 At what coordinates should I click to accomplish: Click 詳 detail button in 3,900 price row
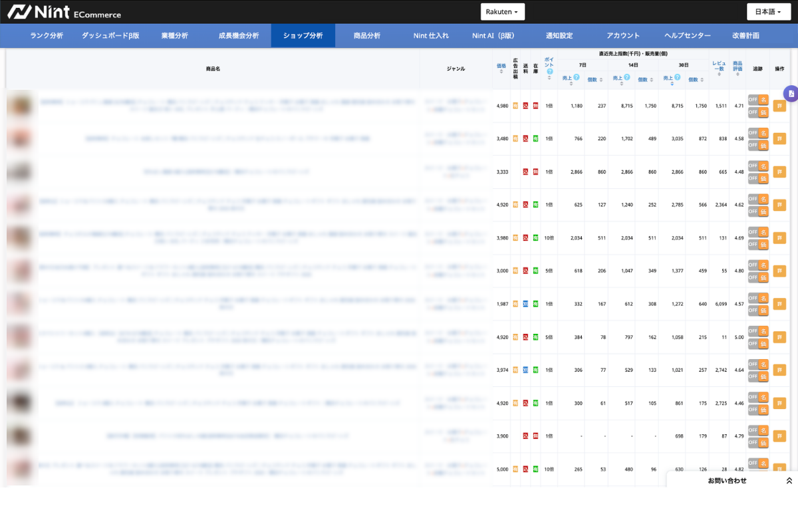[x=779, y=436]
